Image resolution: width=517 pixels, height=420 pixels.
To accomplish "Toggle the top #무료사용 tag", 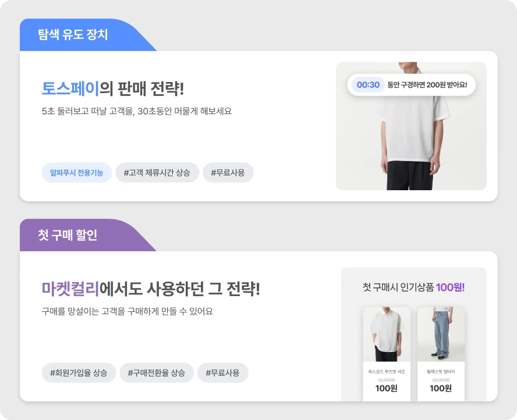I will pos(228,172).
